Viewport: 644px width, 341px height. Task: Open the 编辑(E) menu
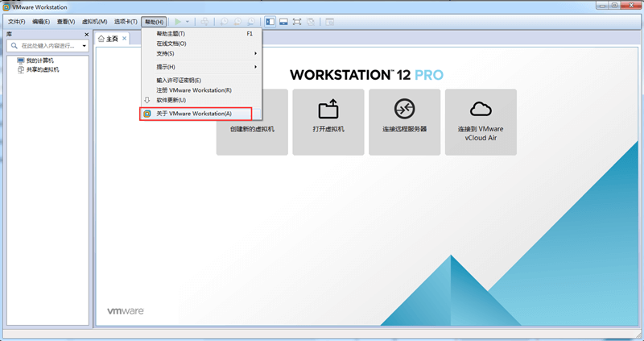point(41,22)
